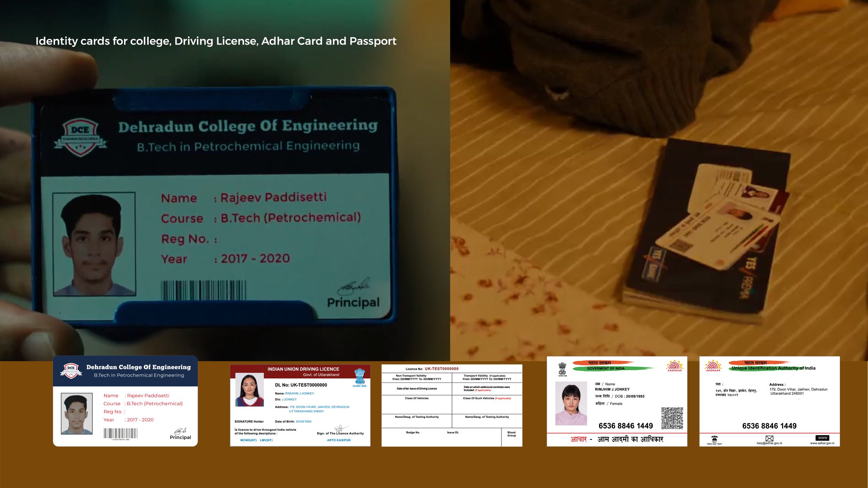This screenshot has width=868, height=488.
Task: Click the envelope mail icon on the Aadhaar back
Action: click(769, 438)
